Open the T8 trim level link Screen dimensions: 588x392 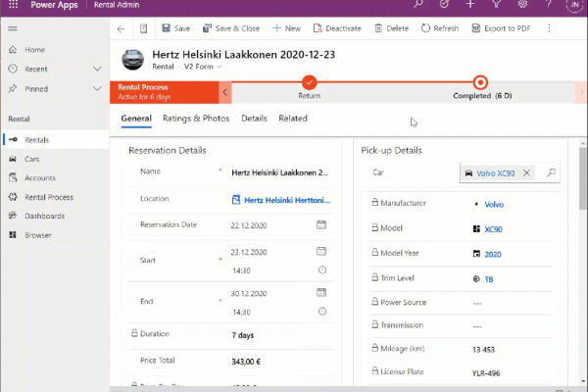click(489, 279)
